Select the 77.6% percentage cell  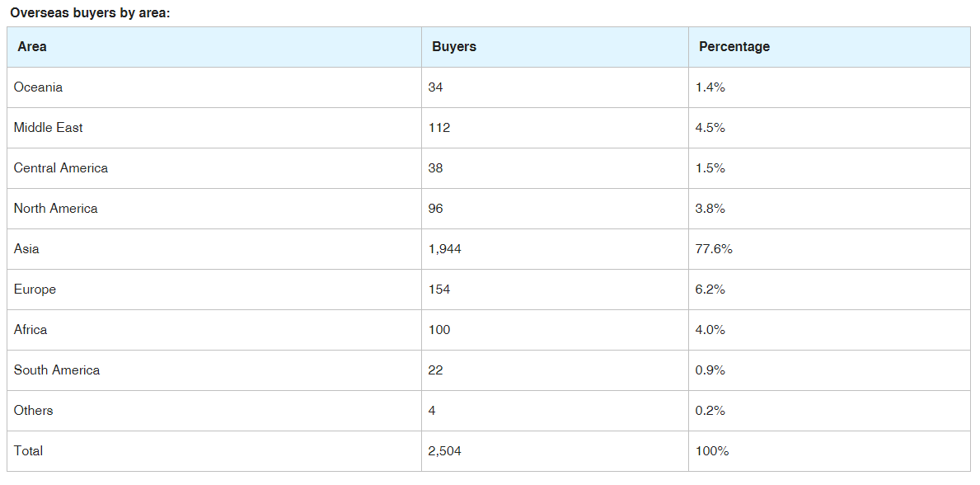714,249
